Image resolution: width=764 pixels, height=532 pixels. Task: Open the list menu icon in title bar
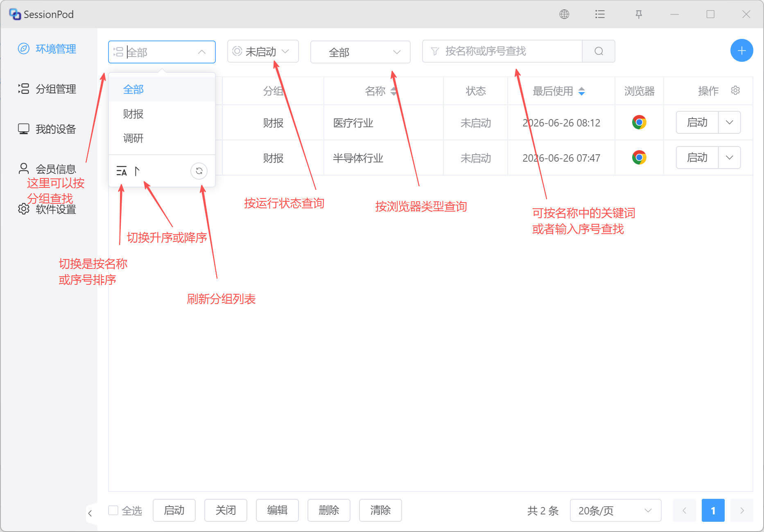(600, 14)
